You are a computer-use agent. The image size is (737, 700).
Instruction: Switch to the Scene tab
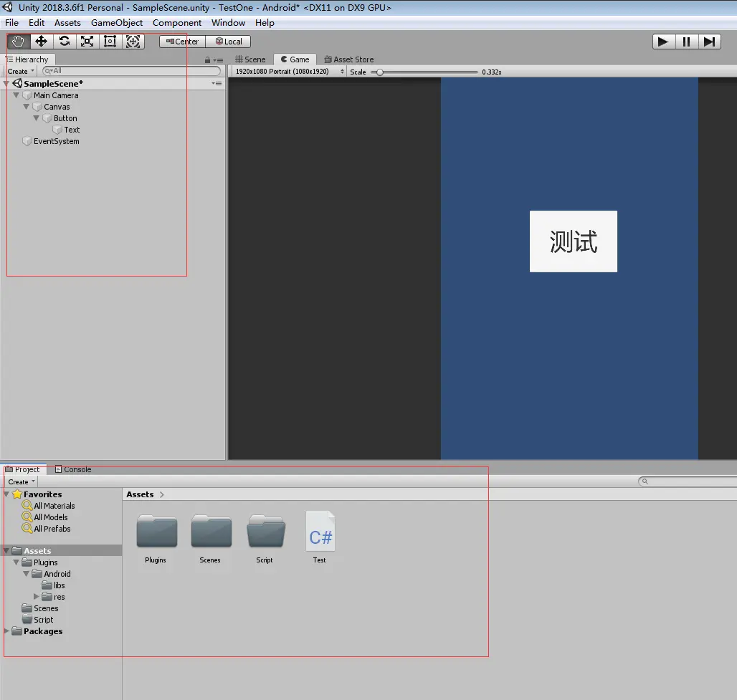[x=250, y=59]
